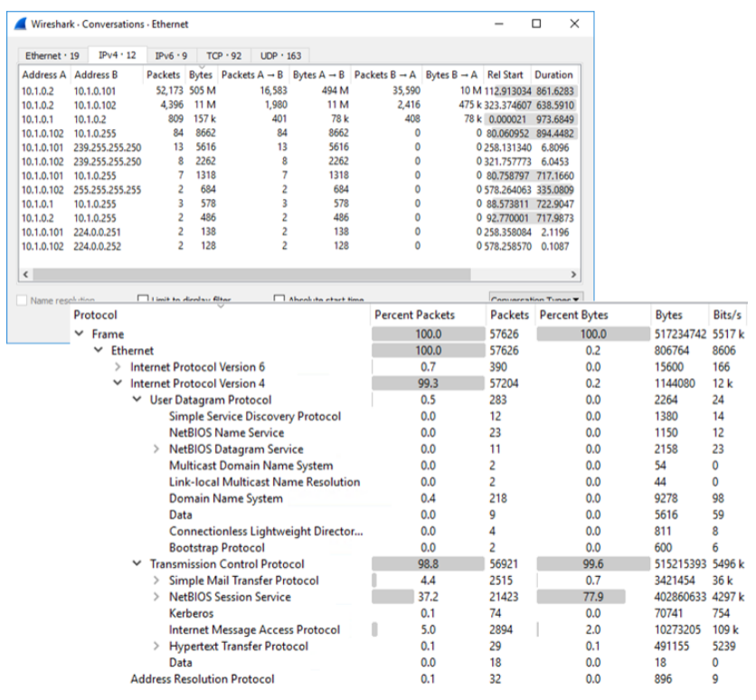Sort by Rel Start column header
The image size is (756, 700).
coord(506,75)
